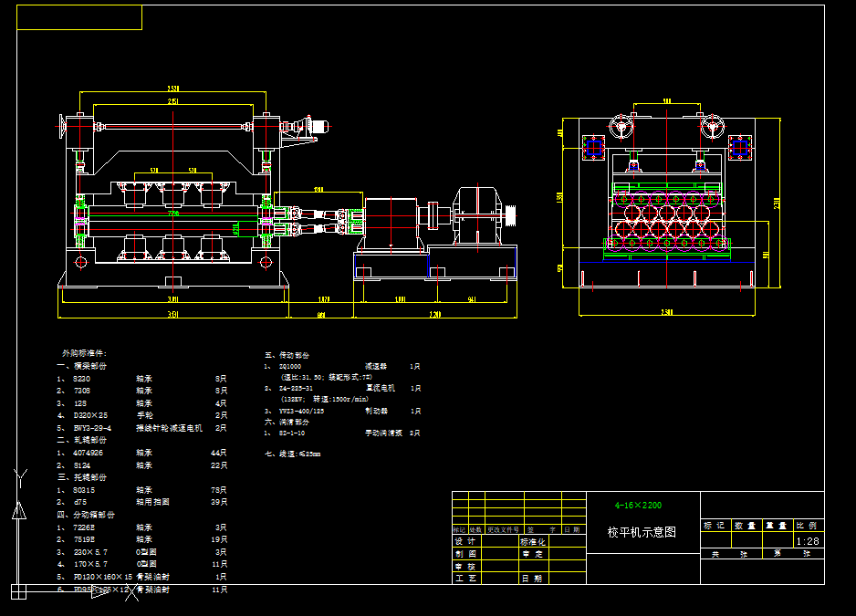
Task: Select the 手动润滑泵 list entry
Action: 383,433
